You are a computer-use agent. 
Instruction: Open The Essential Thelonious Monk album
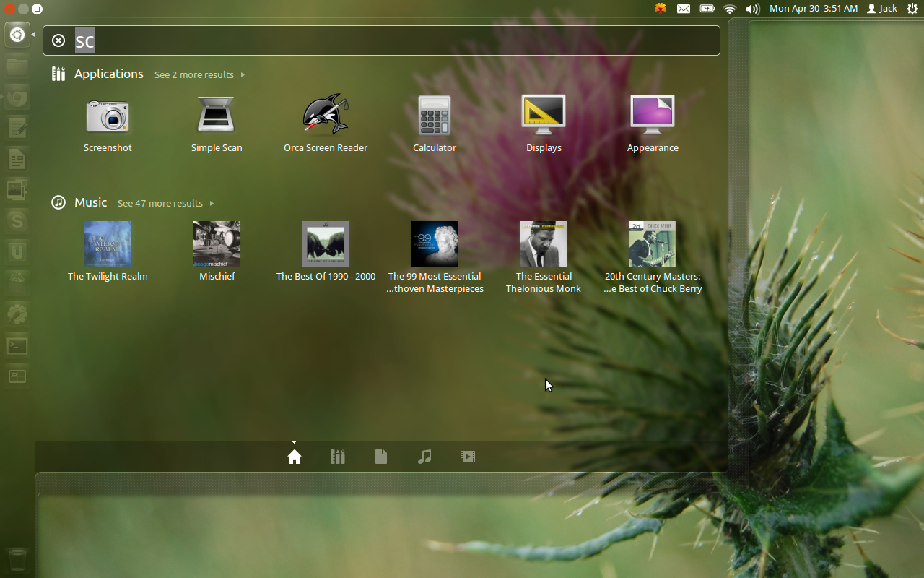click(x=544, y=257)
